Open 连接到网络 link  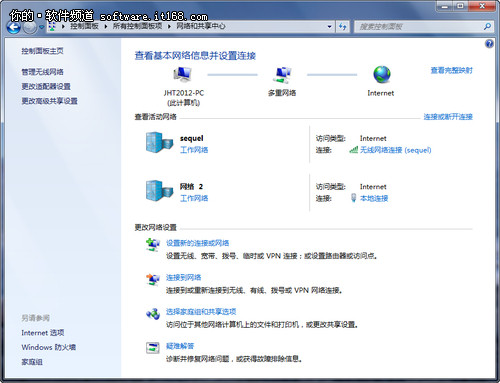(184, 277)
